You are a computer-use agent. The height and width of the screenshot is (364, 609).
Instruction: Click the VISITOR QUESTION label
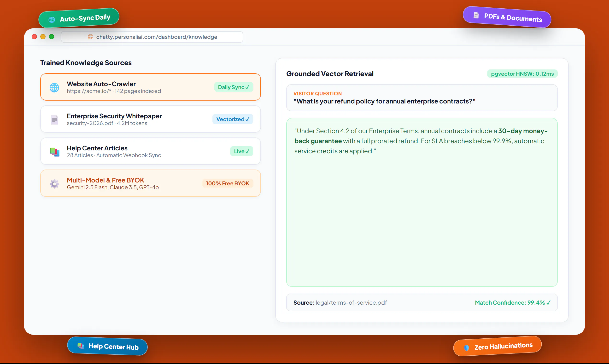tap(317, 94)
